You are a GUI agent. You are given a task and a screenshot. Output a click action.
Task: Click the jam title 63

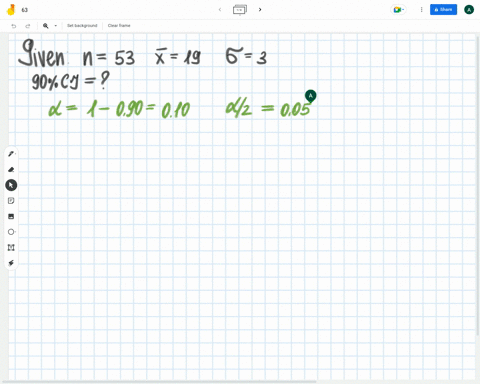(25, 10)
